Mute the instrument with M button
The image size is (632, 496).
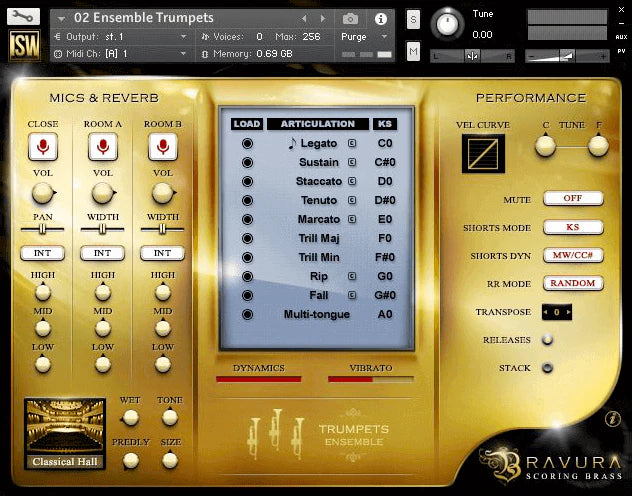pyautogui.click(x=413, y=51)
